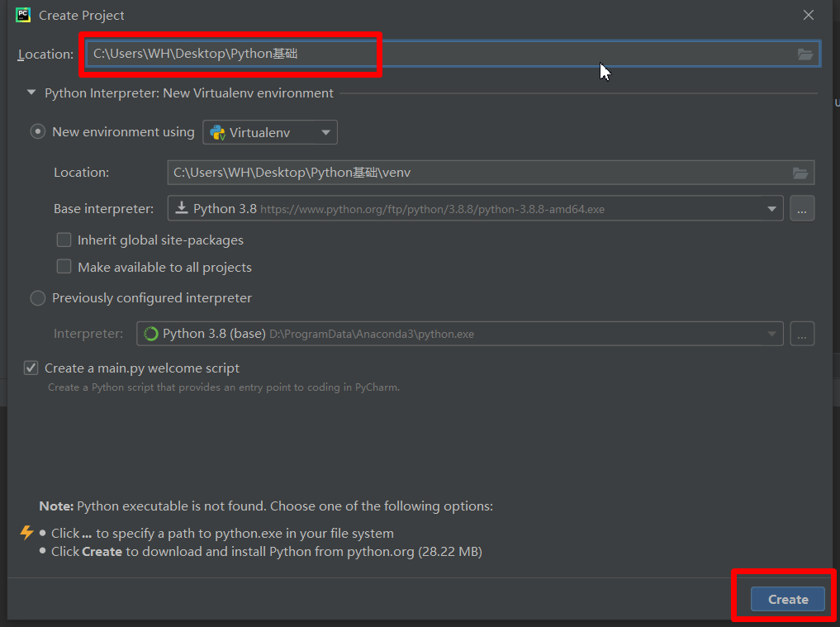Click the 'Base interpreter:' label

[103, 208]
